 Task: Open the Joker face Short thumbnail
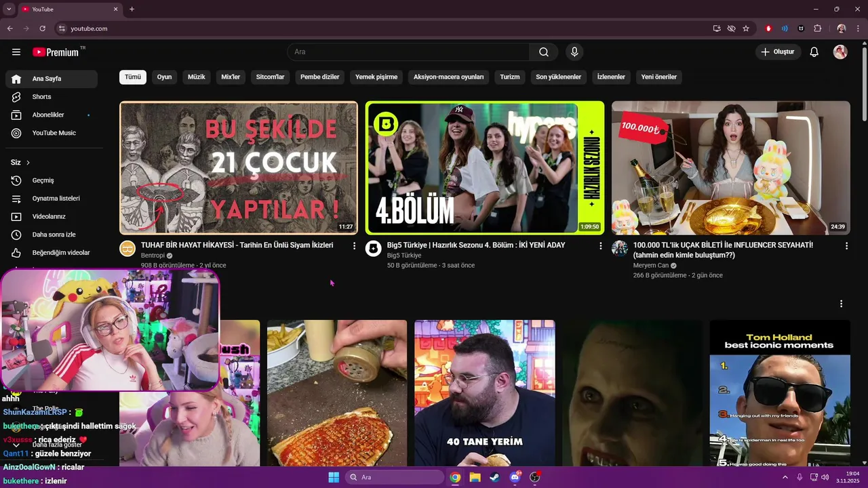pos(632,393)
